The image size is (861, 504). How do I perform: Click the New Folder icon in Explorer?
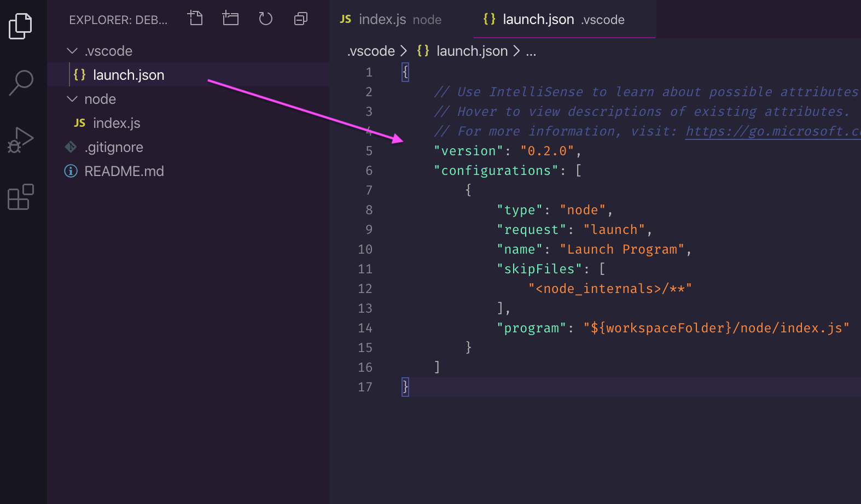tap(230, 19)
